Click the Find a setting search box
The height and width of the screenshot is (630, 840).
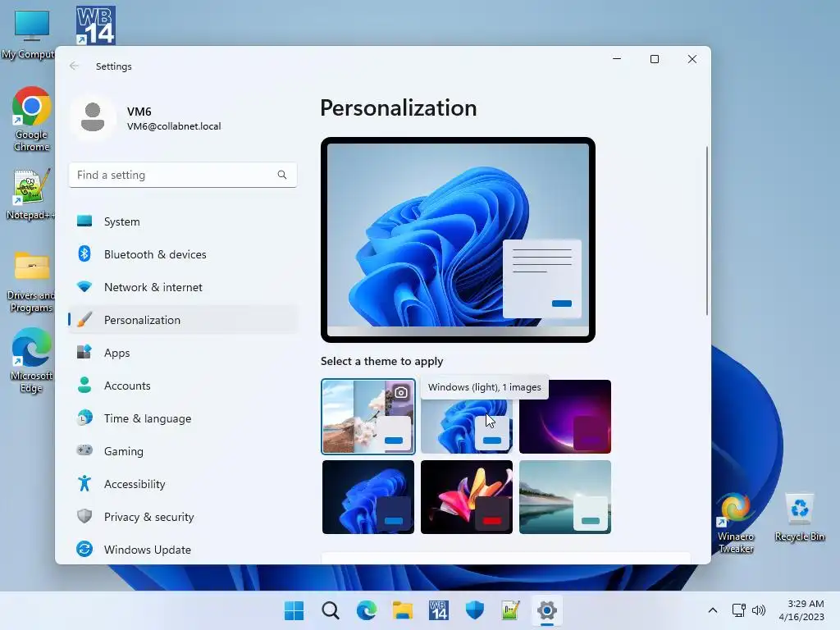(183, 175)
